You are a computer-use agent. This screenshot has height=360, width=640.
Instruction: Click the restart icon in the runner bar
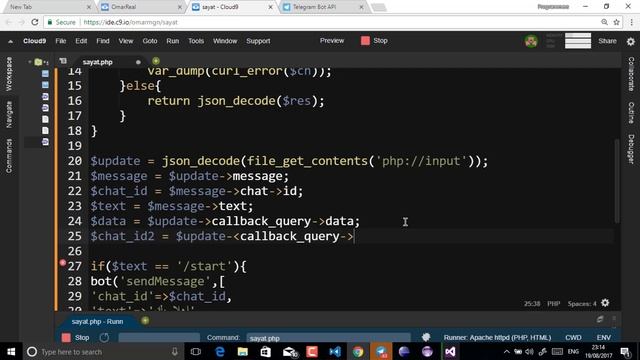click(x=104, y=338)
